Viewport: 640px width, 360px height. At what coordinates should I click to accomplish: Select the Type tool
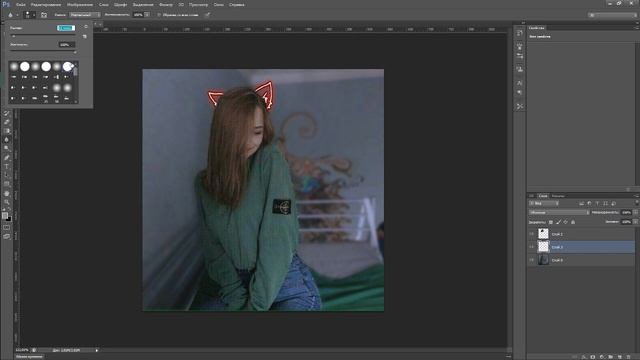[7, 166]
